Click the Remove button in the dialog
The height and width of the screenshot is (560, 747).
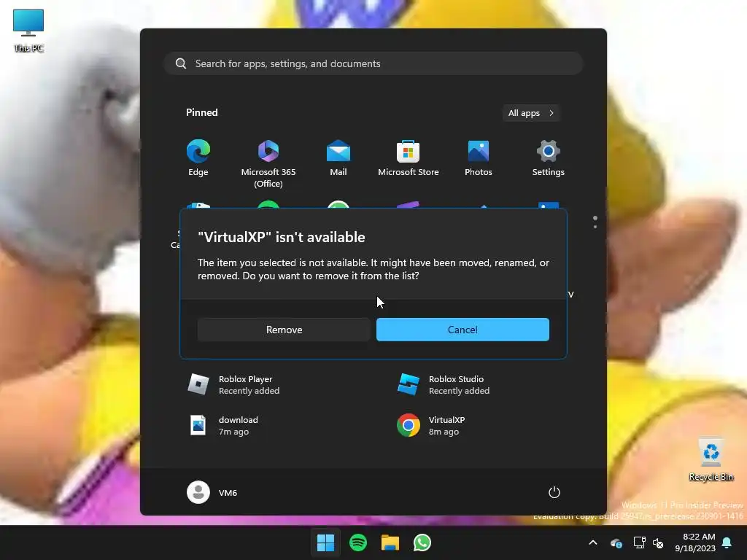click(284, 330)
